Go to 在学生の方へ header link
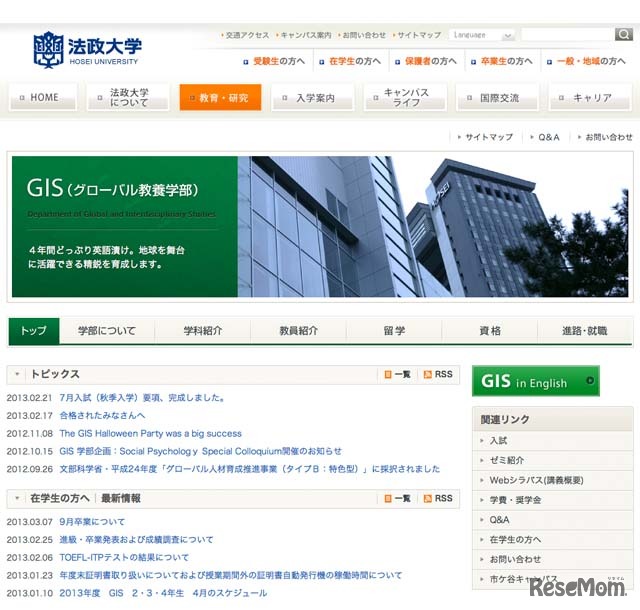The height and width of the screenshot is (610, 640). 355,61
